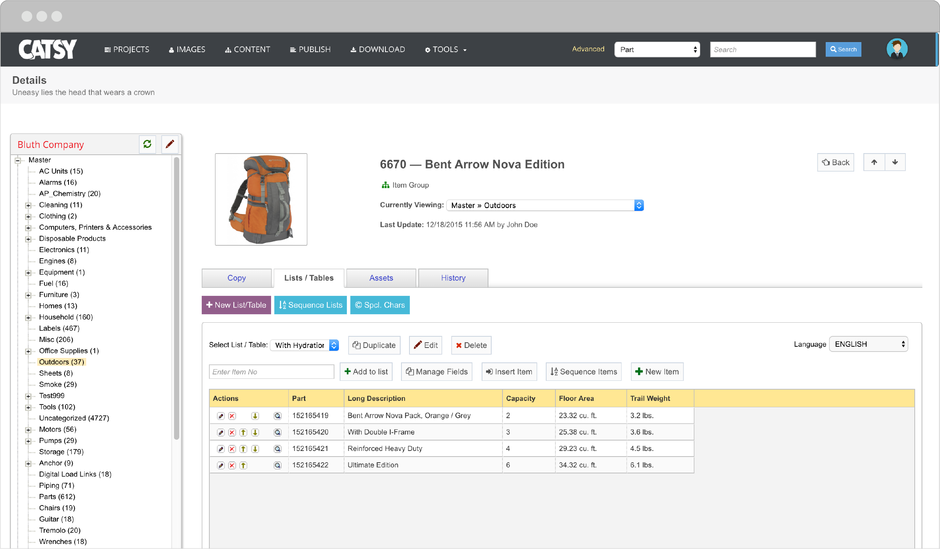Collapse the Master tree node
The width and height of the screenshot is (940, 560).
tap(17, 160)
